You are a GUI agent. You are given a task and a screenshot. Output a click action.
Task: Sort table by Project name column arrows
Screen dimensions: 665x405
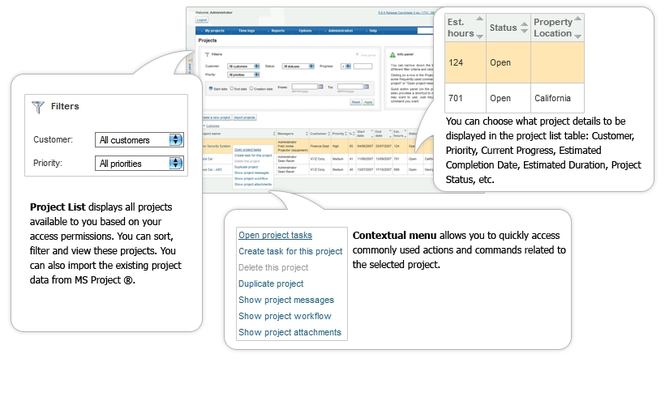pos(274,134)
